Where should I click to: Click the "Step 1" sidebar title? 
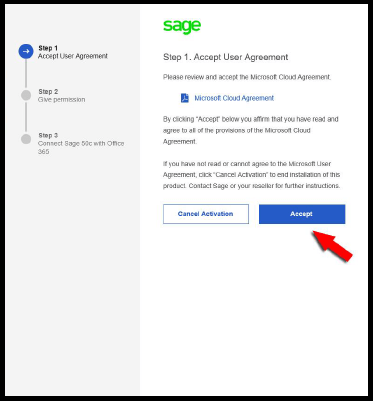click(x=48, y=48)
